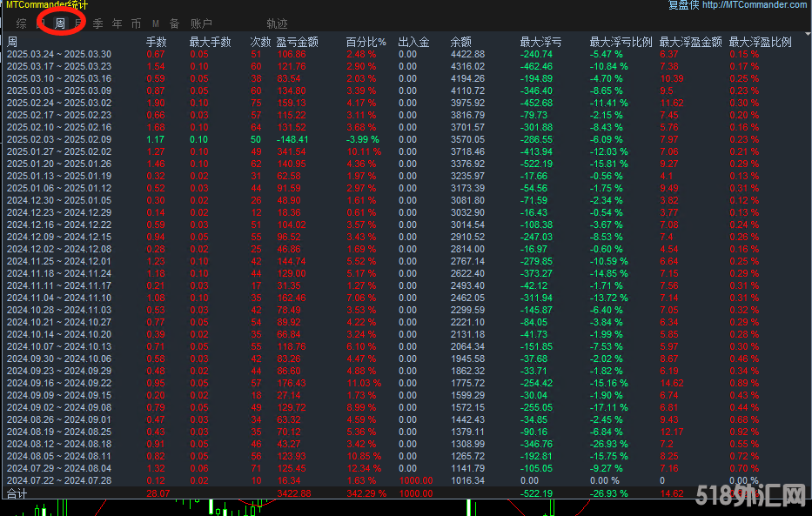Click the percentage 12.34 %
Screen dimensions: 812x516
pos(364,468)
